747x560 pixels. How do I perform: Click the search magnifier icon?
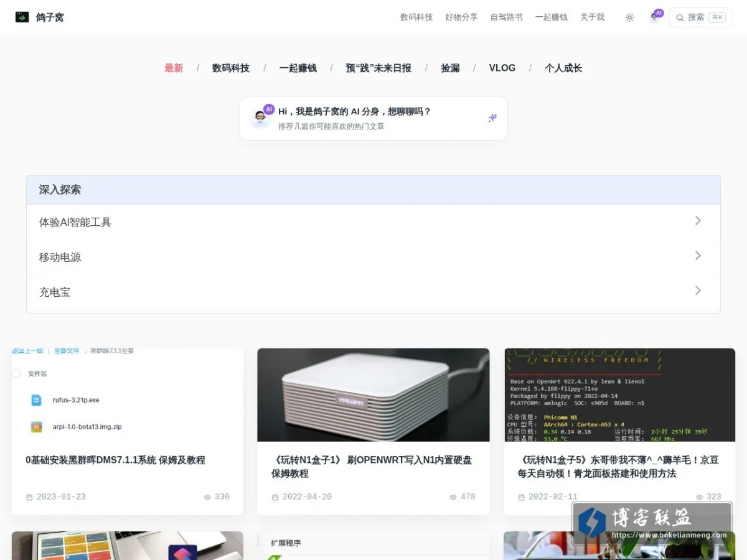pyautogui.click(x=680, y=17)
